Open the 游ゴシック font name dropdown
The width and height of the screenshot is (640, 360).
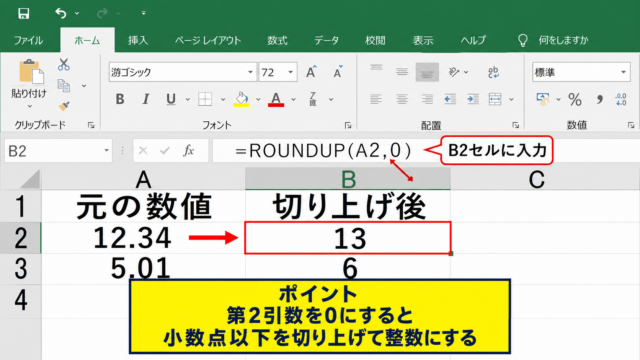coord(250,72)
